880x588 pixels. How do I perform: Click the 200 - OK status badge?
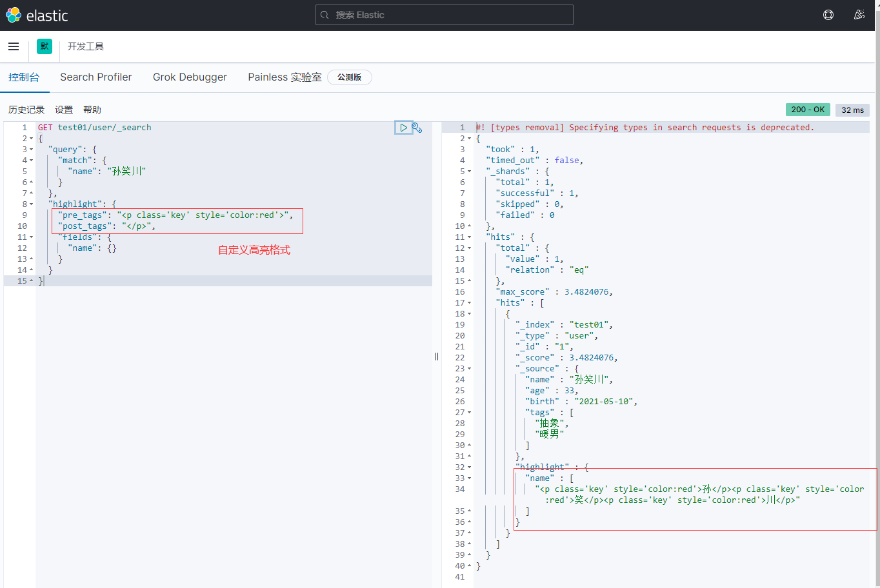(808, 110)
